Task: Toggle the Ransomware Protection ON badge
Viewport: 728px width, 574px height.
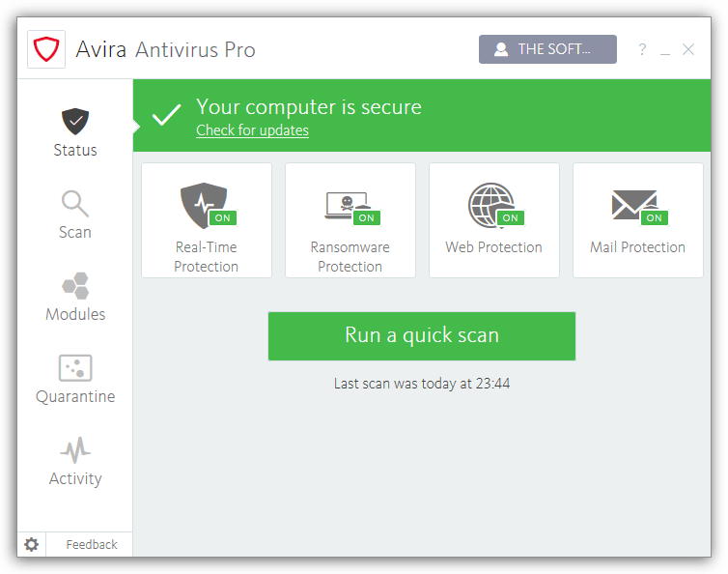Action: (366, 217)
